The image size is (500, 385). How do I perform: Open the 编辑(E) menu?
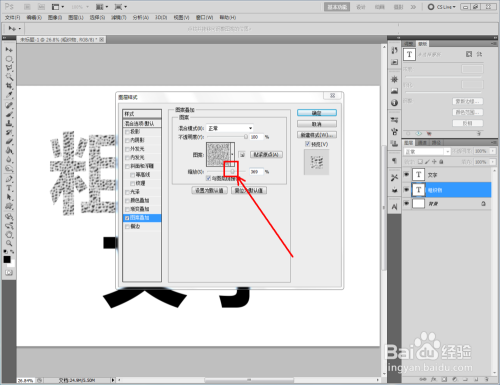tap(34, 17)
